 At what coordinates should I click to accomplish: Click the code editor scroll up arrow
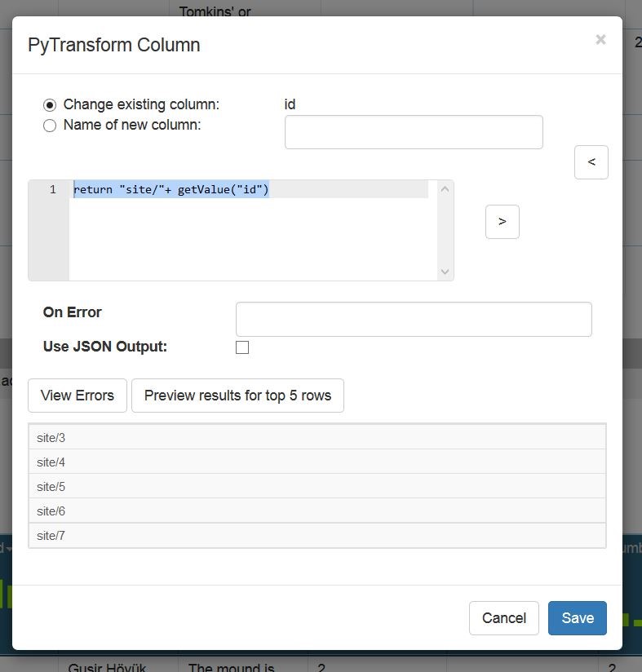point(445,189)
